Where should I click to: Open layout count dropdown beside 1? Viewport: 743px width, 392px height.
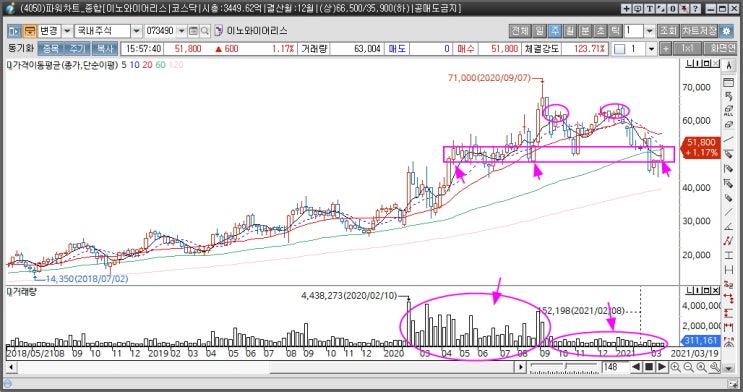[652, 49]
